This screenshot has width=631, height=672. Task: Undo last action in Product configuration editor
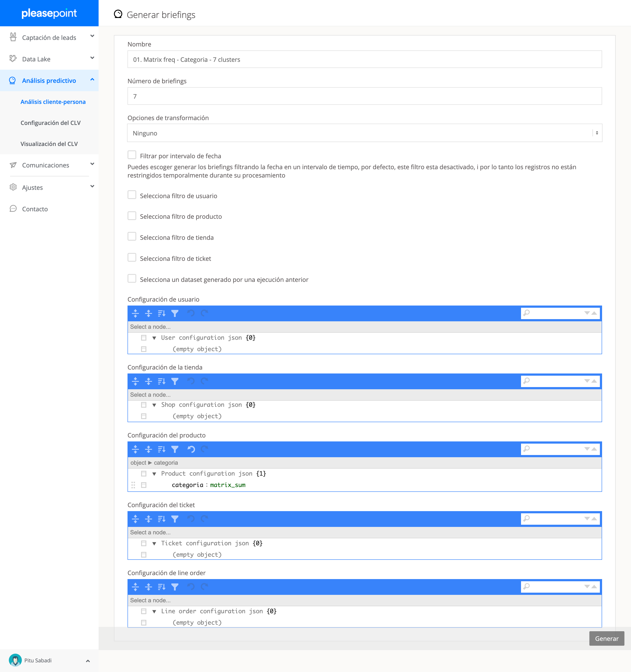[191, 449]
